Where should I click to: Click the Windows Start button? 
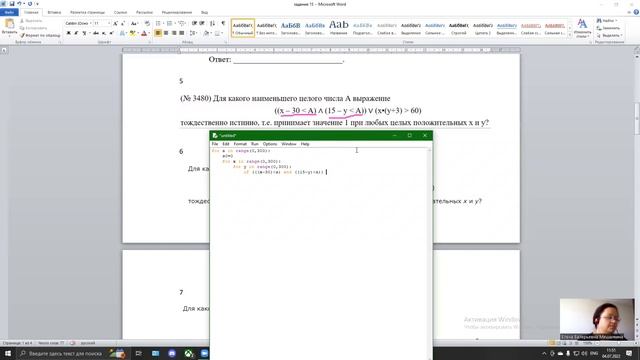[8, 353]
